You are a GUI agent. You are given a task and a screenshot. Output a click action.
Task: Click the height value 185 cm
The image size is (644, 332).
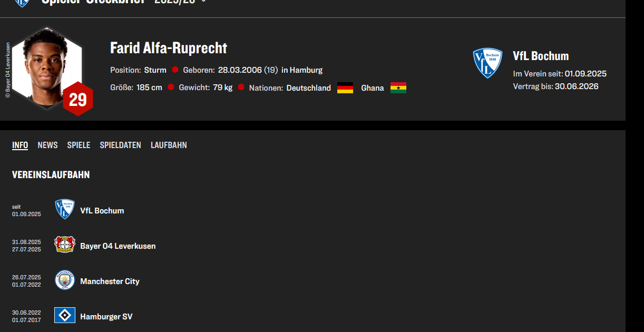149,87
